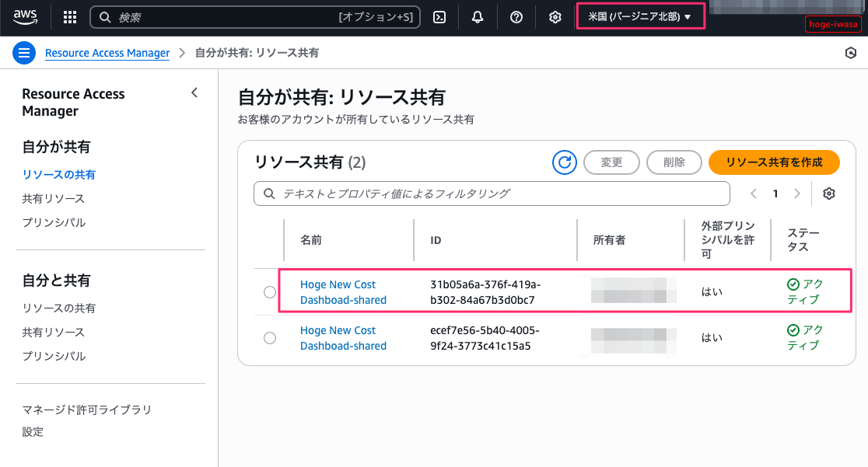Click アクティブ status in the 31b05a6a row
This screenshot has height=467, width=868.
[805, 291]
